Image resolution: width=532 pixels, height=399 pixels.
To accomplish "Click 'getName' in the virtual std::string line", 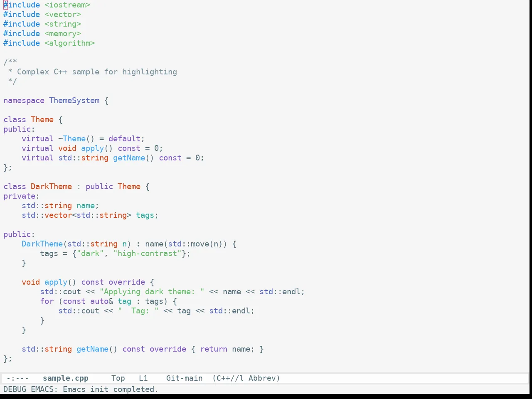I will pyautogui.click(x=129, y=158).
